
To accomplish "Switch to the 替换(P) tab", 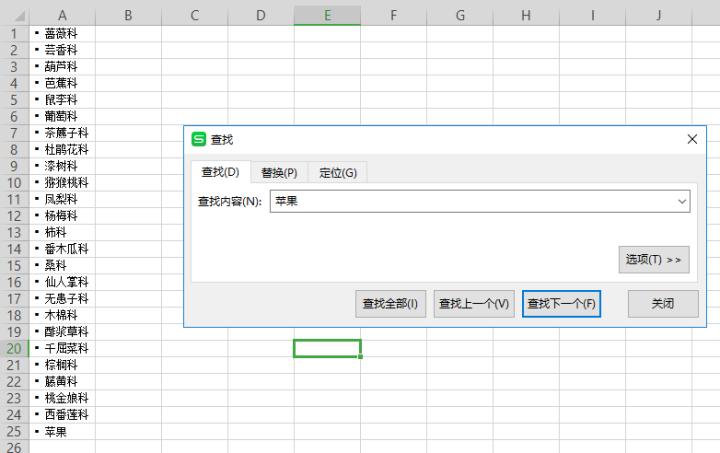I will [x=279, y=173].
